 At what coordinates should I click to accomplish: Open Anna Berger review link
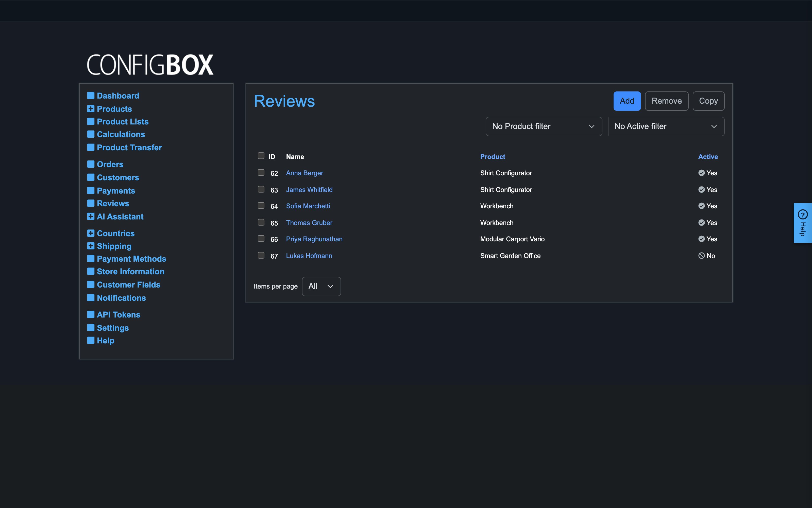[304, 173]
